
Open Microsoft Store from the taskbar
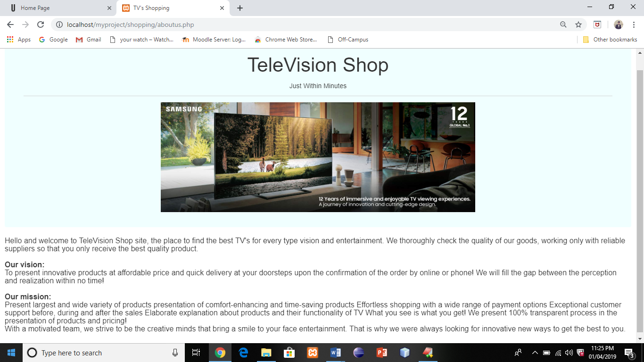point(289,353)
